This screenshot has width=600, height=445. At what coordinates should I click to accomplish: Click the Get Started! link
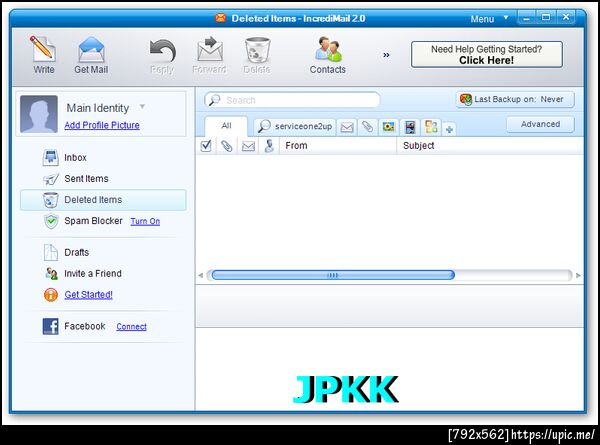click(88, 295)
